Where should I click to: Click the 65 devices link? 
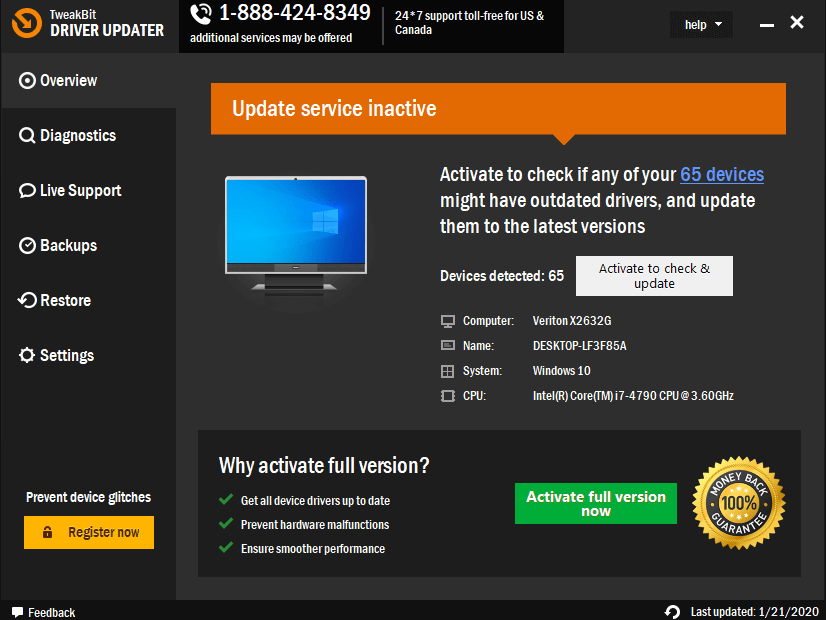click(722, 174)
